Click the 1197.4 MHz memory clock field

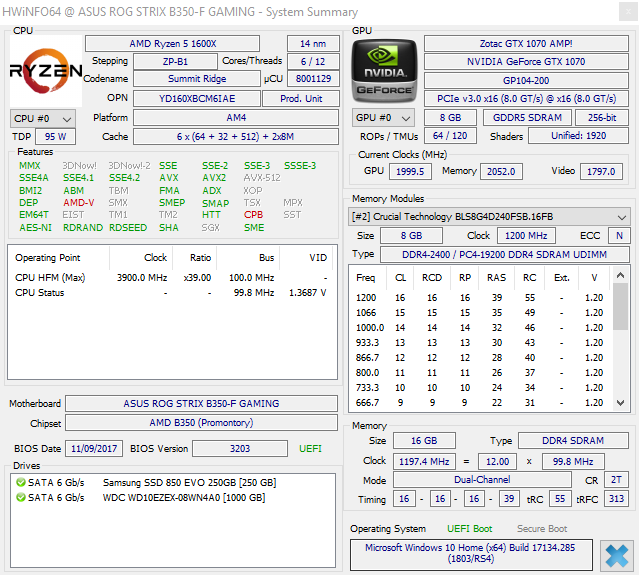(x=424, y=462)
